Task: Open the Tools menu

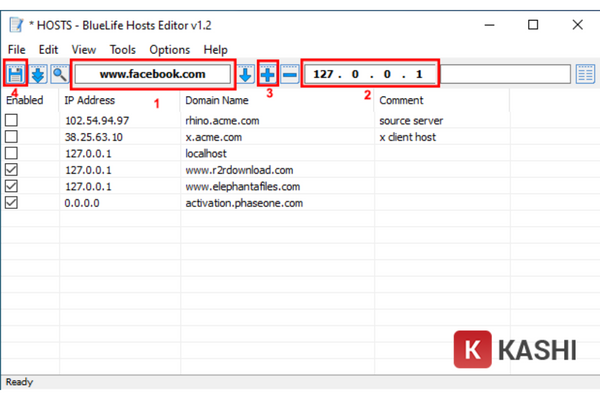Action: 122,50
